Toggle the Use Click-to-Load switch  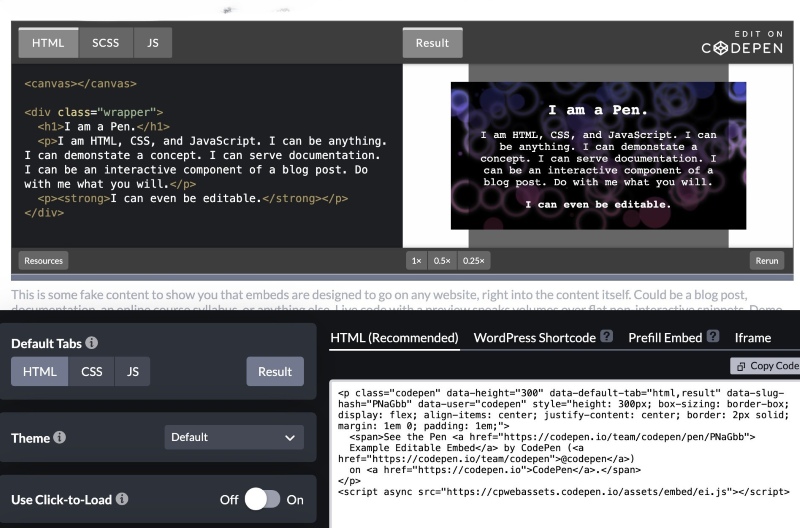point(262,499)
